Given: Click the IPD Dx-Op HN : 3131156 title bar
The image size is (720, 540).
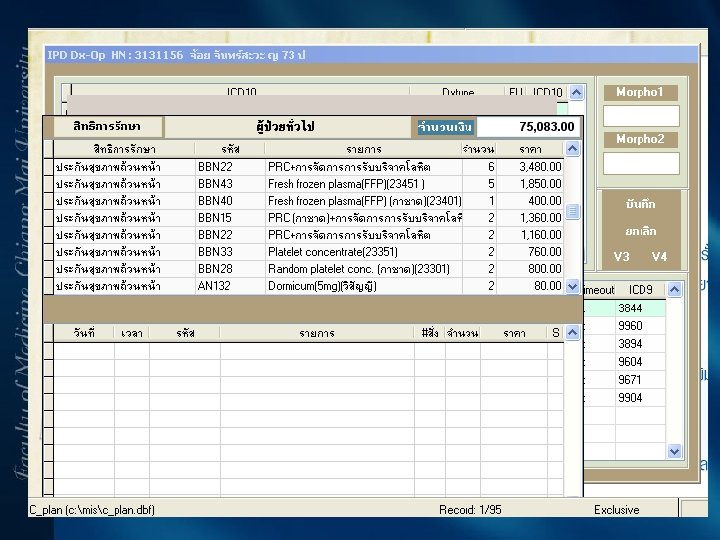Looking at the screenshot, I should pos(372,55).
